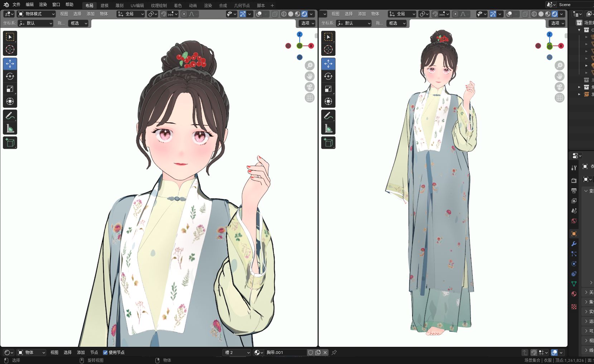Click the green Y axis gizmo in left viewport
Image resolution: width=594 pixels, height=364 pixels.
tap(300, 46)
